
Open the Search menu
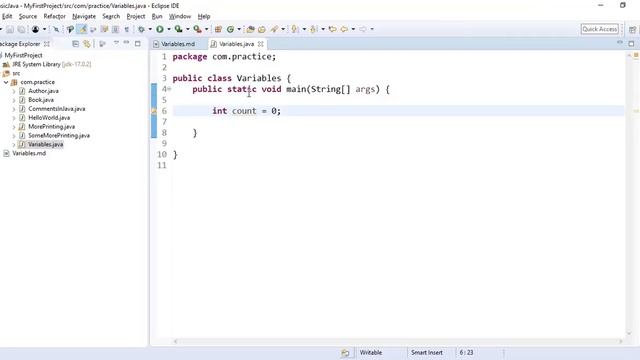click(x=111, y=16)
